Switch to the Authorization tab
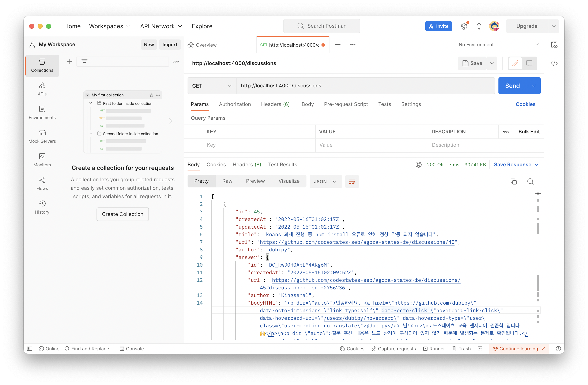588x385 pixels. click(235, 104)
